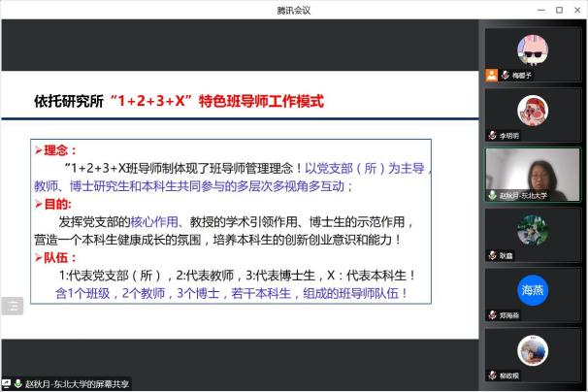This screenshot has width=588, height=392.
Task: Click 柳欧根's microphone status icon
Action: [x=493, y=376]
